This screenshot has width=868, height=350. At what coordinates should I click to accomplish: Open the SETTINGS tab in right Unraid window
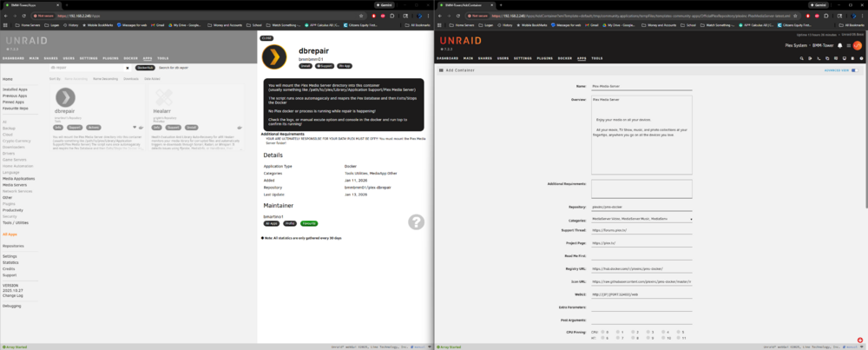[x=523, y=58]
